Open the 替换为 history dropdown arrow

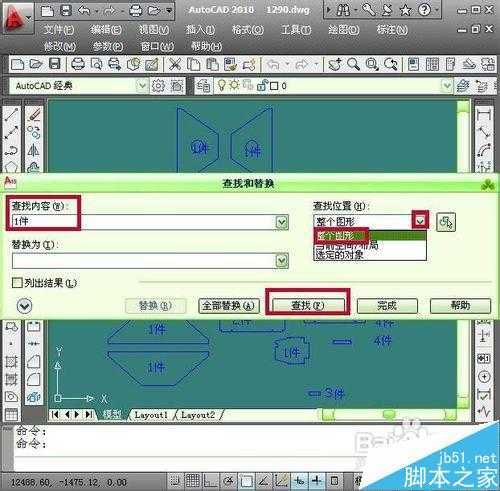pos(282,261)
